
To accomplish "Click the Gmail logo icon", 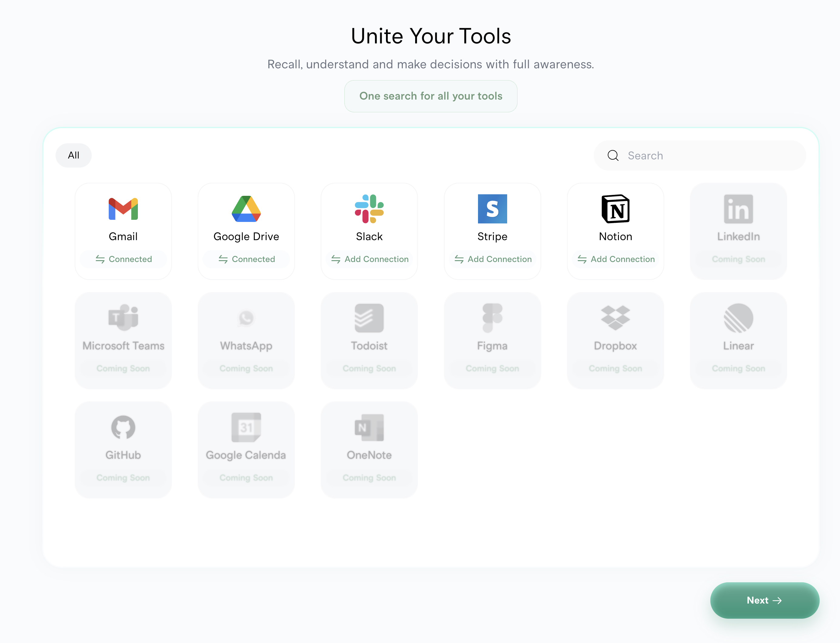I will (123, 209).
